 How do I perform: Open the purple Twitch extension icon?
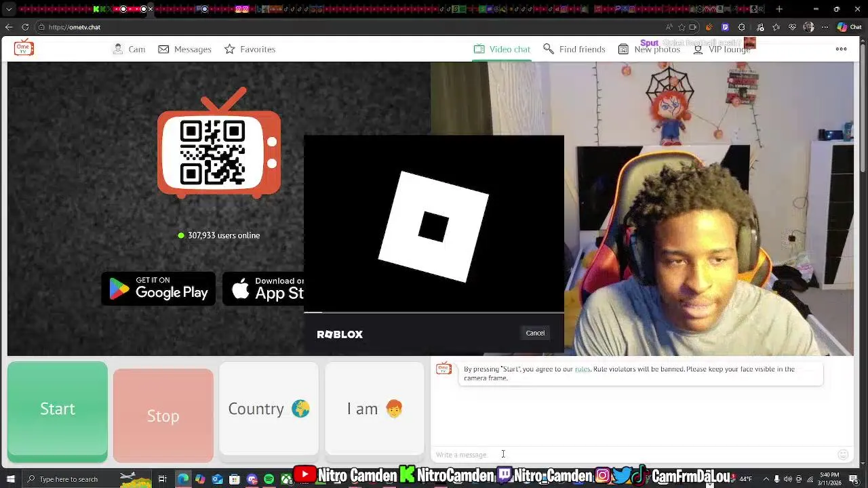pos(726,27)
